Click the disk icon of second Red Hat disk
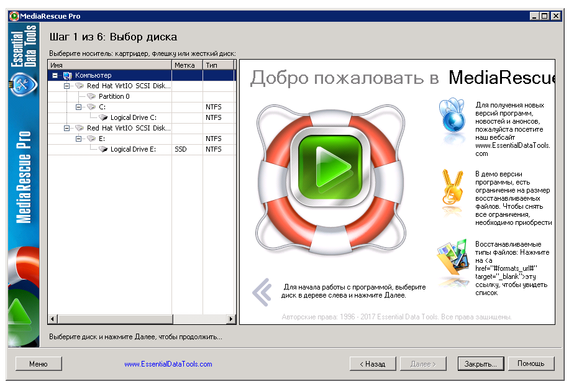This screenshot has width=574, height=392. [x=80, y=129]
